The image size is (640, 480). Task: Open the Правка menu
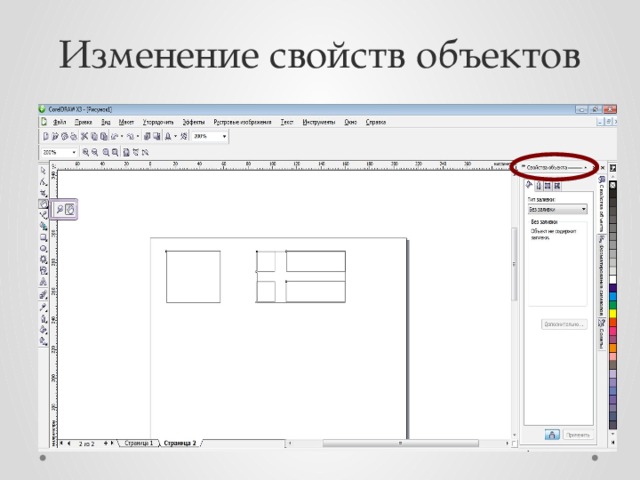tap(83, 122)
